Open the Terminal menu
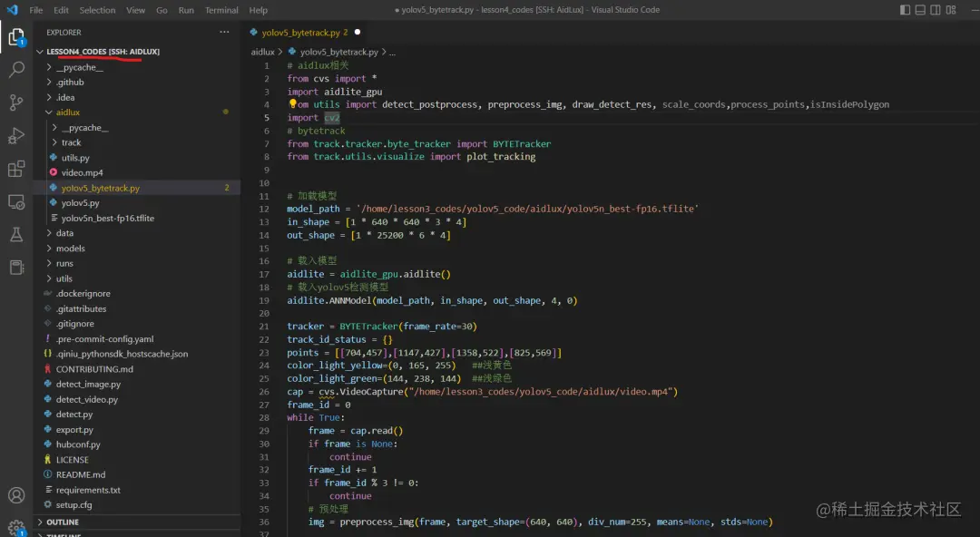980x537 pixels. pos(221,10)
